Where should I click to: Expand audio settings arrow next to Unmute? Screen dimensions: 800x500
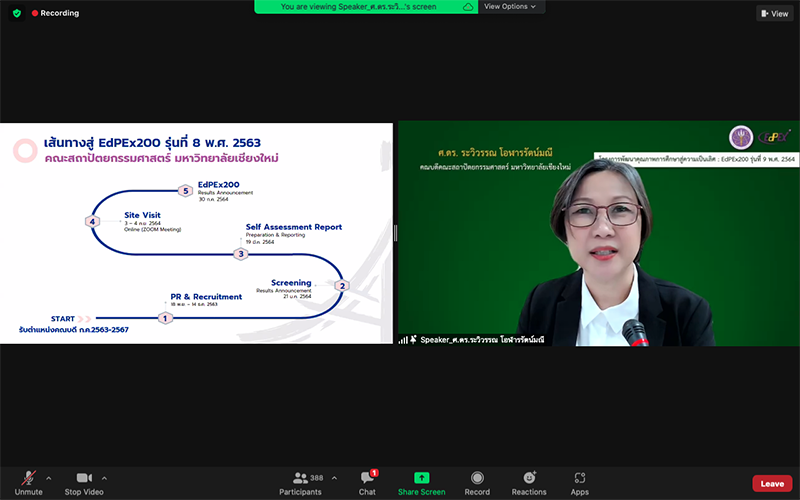pos(48,478)
